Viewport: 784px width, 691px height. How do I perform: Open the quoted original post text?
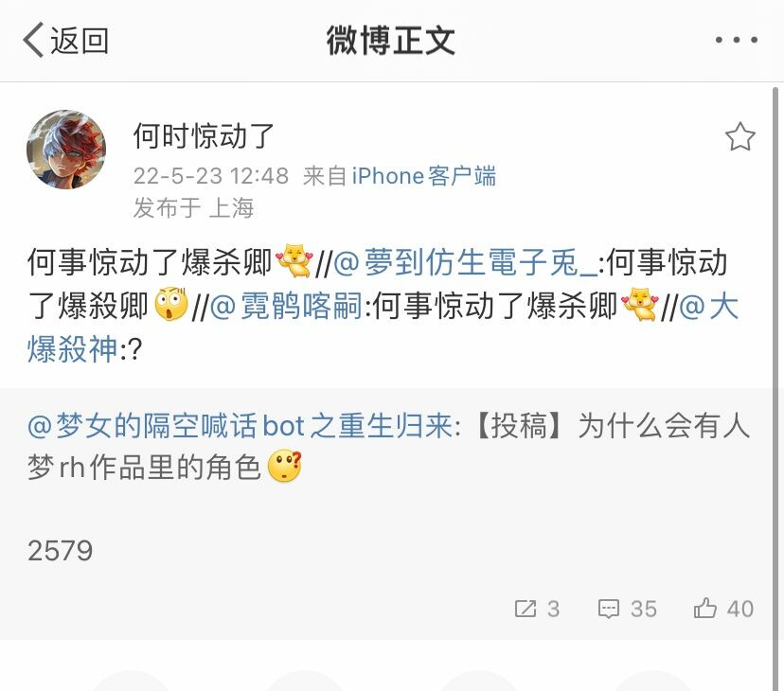(x=388, y=447)
